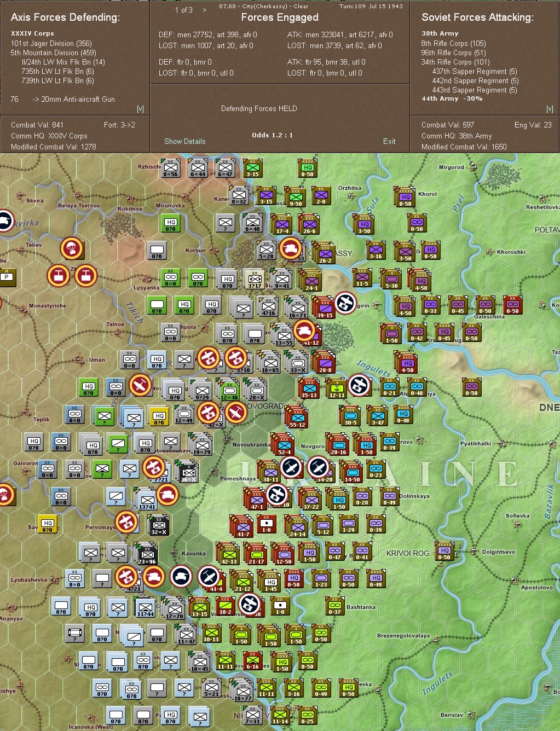The width and height of the screenshot is (560, 731).
Task: Click the Soviet HQ counter at Krivoi Rog
Action: pyautogui.click(x=443, y=552)
